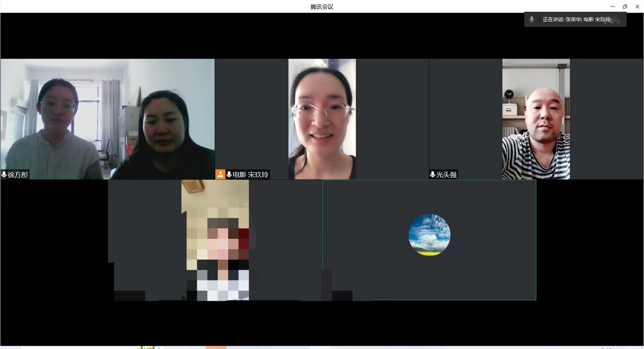Image resolution: width=644 pixels, height=349 pixels.
Task: Click the 正在讲话: 张荣华; 电影 宋玖玲 speaking text
Action: 577,19
